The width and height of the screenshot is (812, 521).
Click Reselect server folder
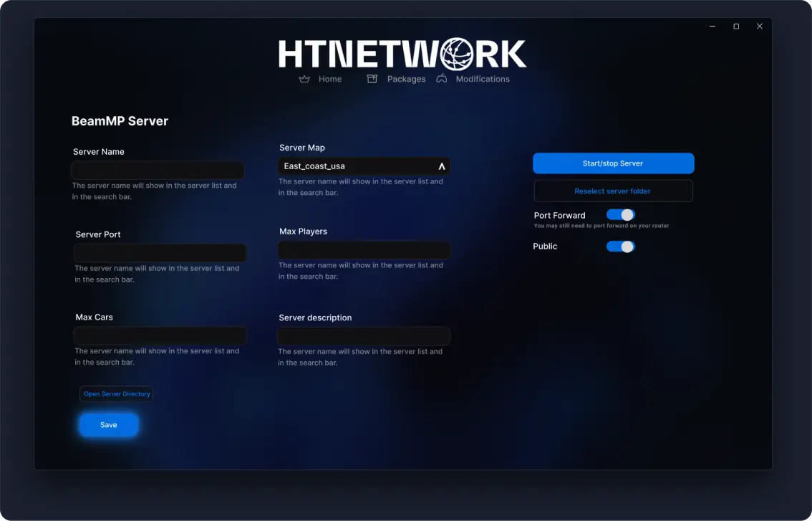point(613,191)
